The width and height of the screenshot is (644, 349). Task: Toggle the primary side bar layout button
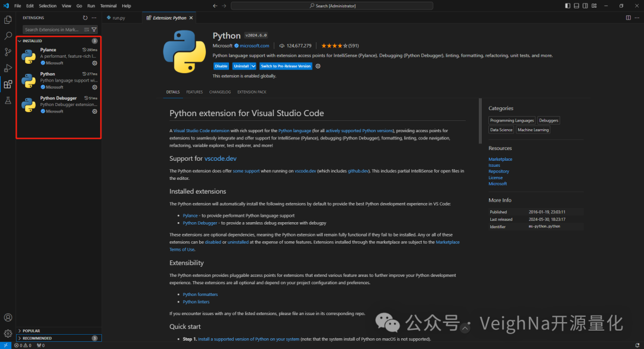576,6
